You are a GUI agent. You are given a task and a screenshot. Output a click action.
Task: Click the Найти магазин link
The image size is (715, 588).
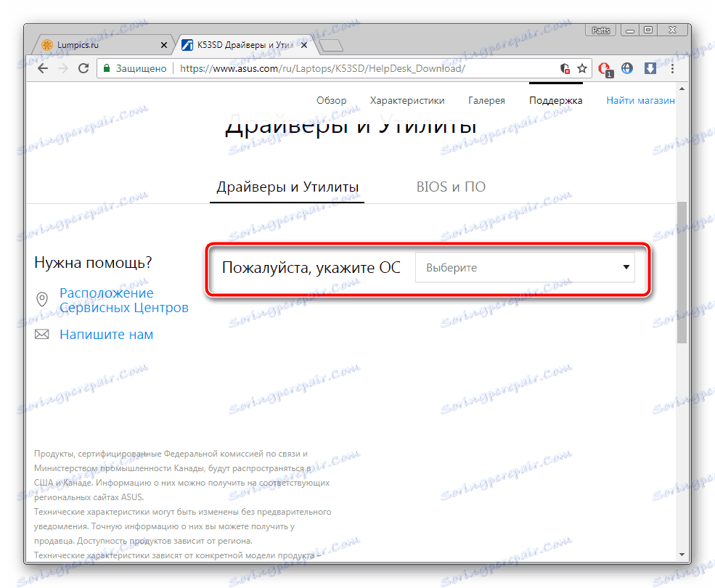pos(640,100)
